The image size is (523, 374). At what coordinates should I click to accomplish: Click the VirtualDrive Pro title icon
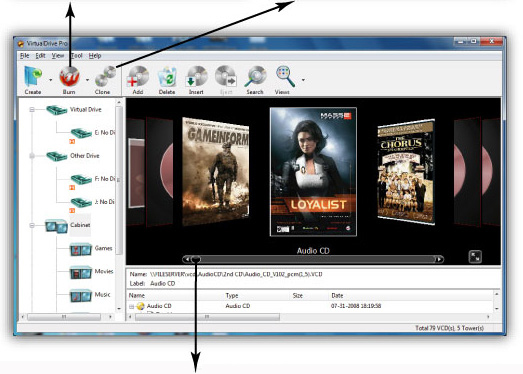21,44
